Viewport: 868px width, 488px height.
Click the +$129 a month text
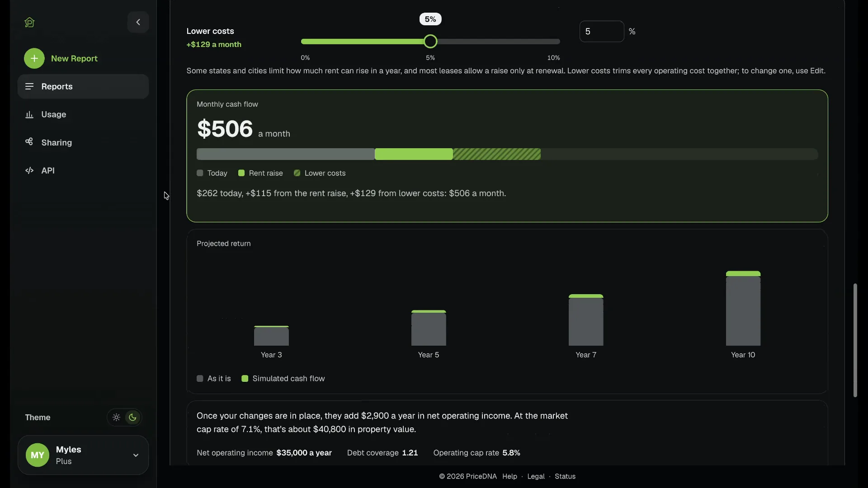(x=214, y=44)
